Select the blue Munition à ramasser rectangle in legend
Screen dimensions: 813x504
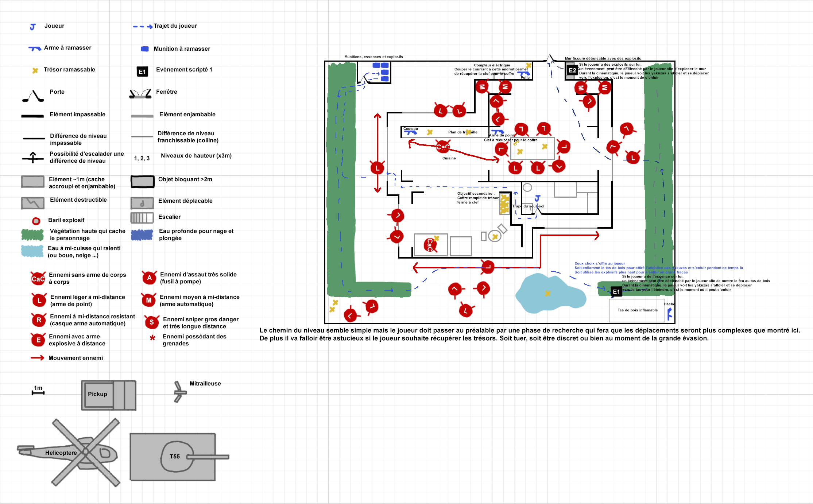[145, 49]
